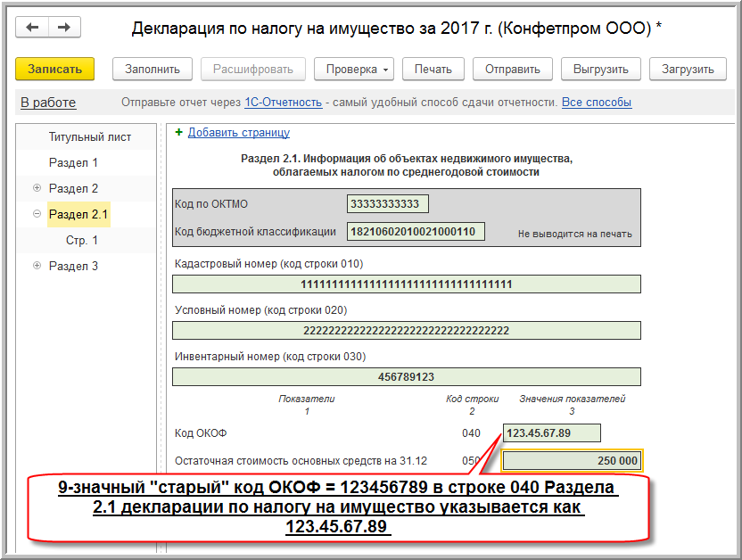Screen dimensions: 742x560
Task: Select Стр. 1 under Раздел 2.1
Action: (82, 240)
